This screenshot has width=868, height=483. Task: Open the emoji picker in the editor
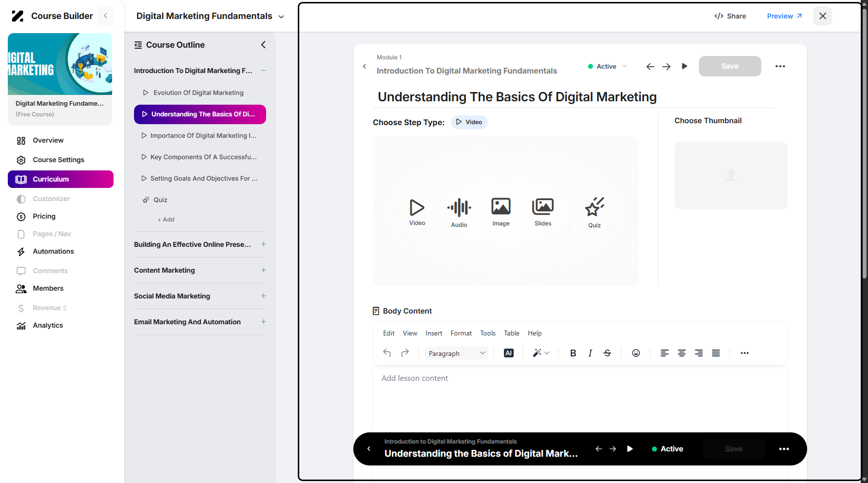click(x=636, y=353)
